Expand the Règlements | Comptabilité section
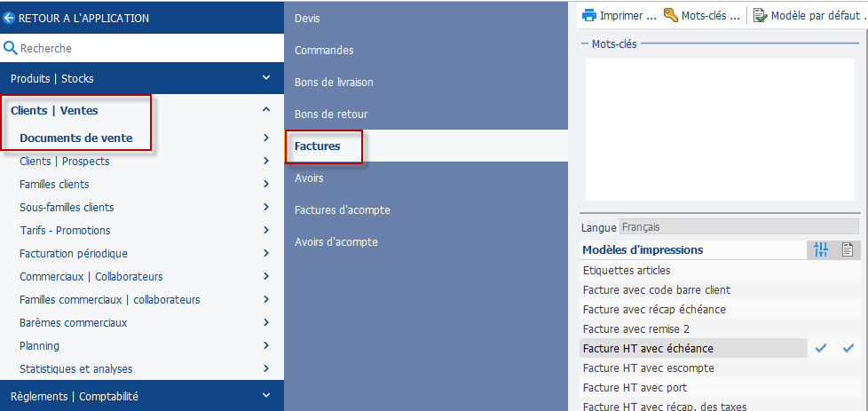The height and width of the screenshot is (411, 868). click(x=266, y=396)
